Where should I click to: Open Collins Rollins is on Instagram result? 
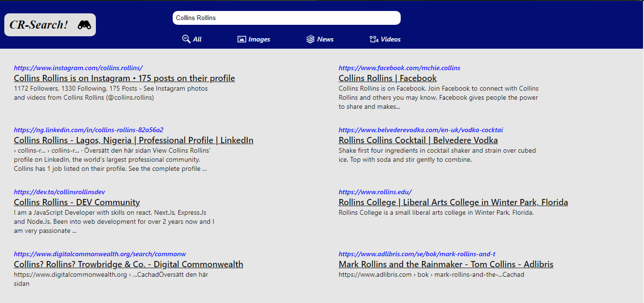tap(125, 78)
